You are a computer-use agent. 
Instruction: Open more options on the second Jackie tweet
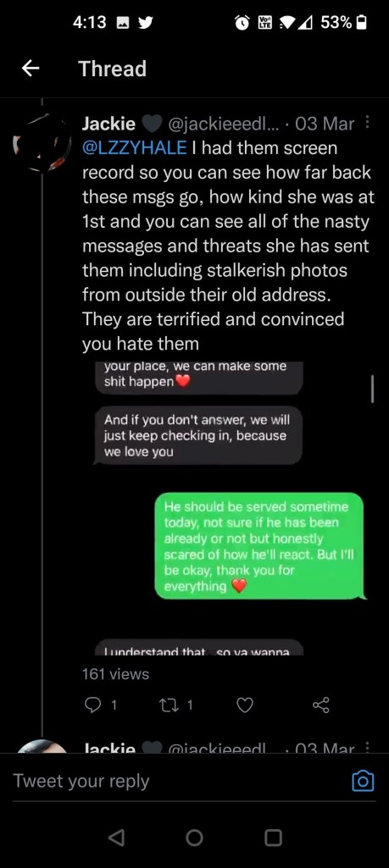click(x=368, y=747)
